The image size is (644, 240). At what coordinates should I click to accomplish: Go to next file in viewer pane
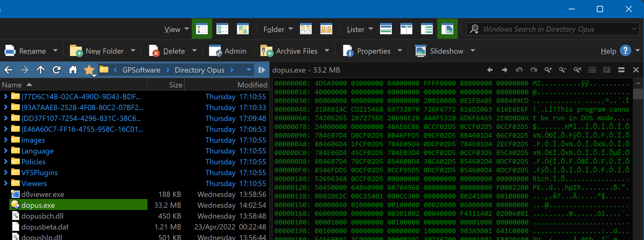[505, 70]
